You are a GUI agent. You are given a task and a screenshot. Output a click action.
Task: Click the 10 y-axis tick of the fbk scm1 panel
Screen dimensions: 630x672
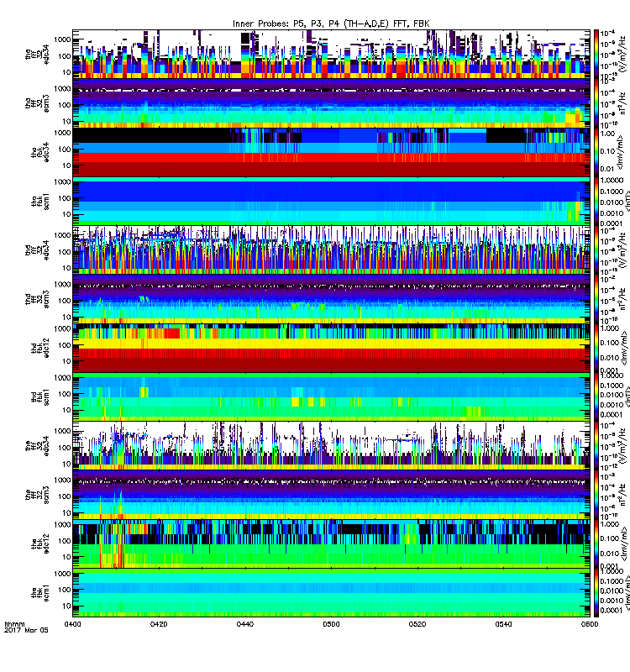(67, 606)
